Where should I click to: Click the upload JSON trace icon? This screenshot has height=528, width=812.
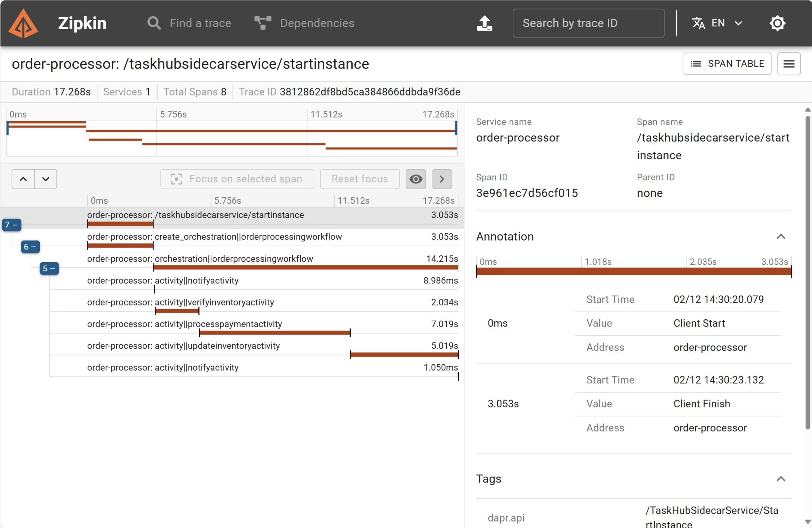484,23
